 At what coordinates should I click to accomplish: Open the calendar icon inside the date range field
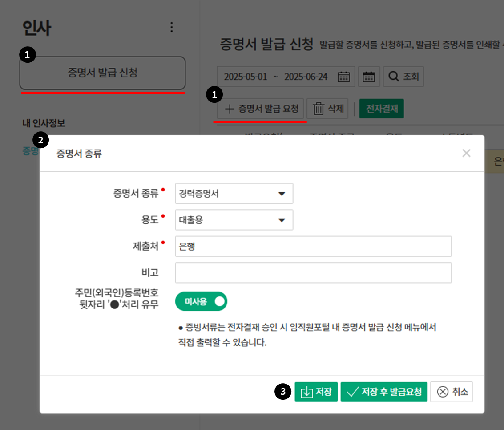(x=343, y=77)
